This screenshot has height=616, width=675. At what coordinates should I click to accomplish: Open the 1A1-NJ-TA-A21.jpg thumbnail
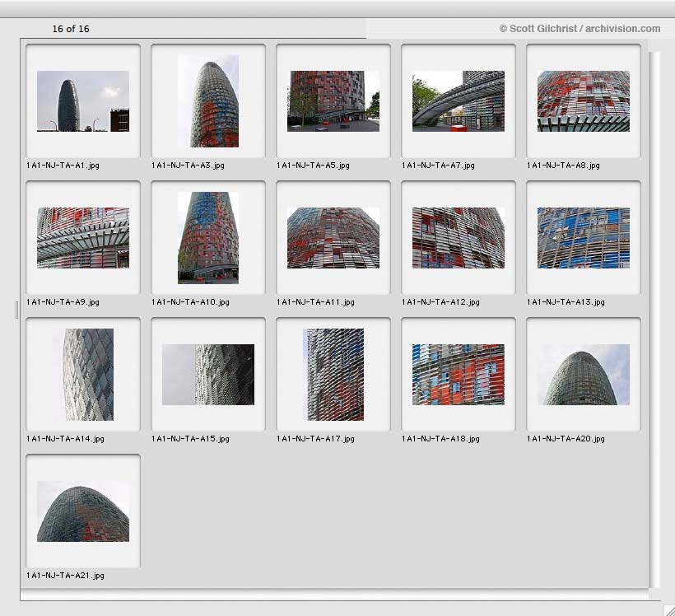click(x=83, y=511)
